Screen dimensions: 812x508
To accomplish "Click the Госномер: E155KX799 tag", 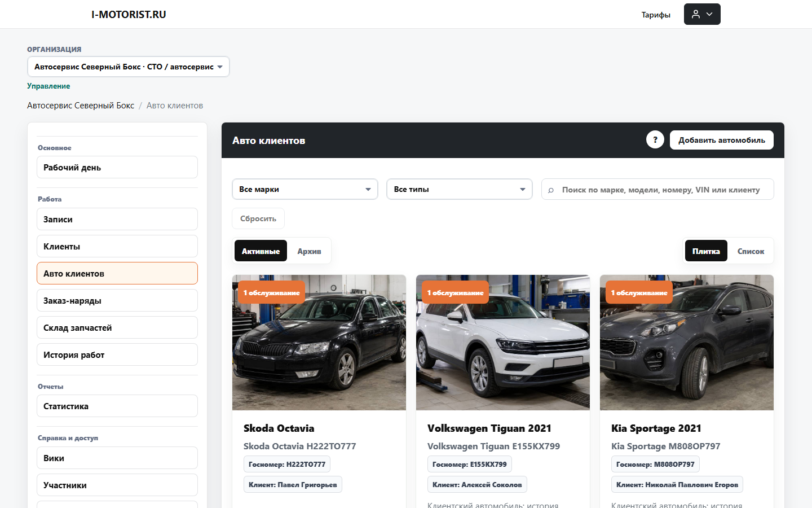I will 470,465.
